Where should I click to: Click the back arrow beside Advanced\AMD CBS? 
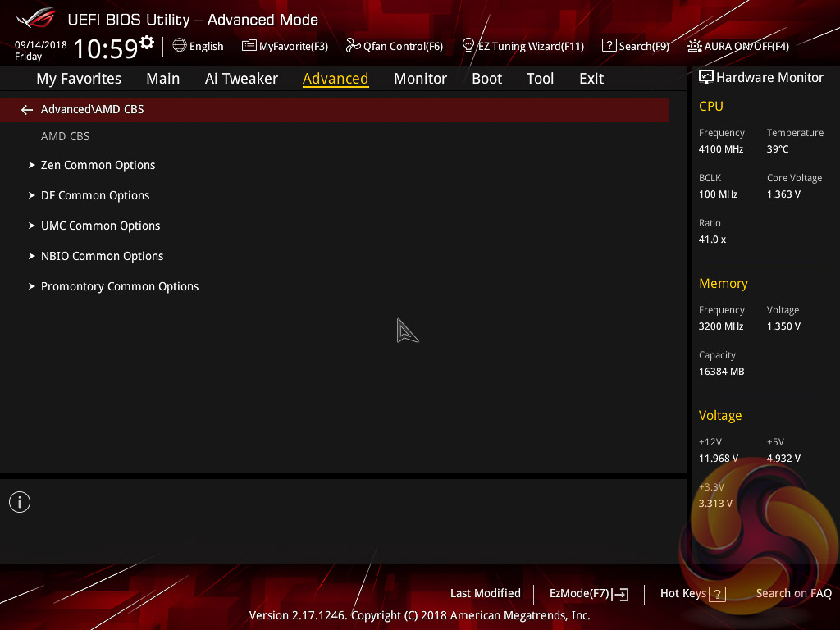(x=27, y=110)
